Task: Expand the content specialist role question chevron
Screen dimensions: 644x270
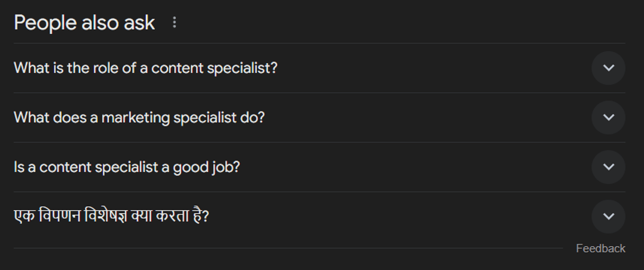Action: (608, 68)
